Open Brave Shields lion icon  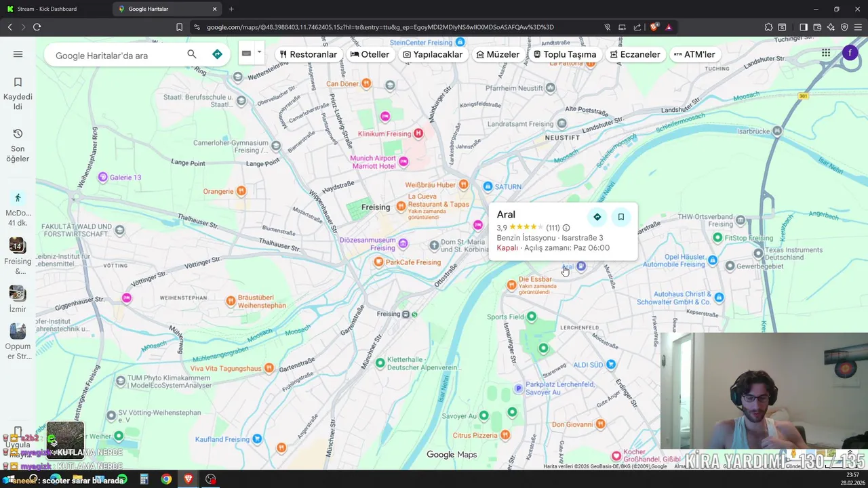654,27
